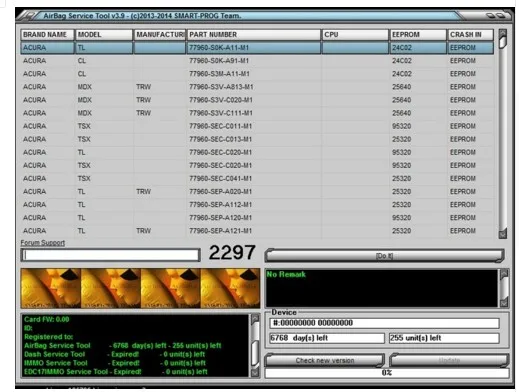Click the registration log scroll up arrow
Screen dimensions: 519x392
pos(255,319)
